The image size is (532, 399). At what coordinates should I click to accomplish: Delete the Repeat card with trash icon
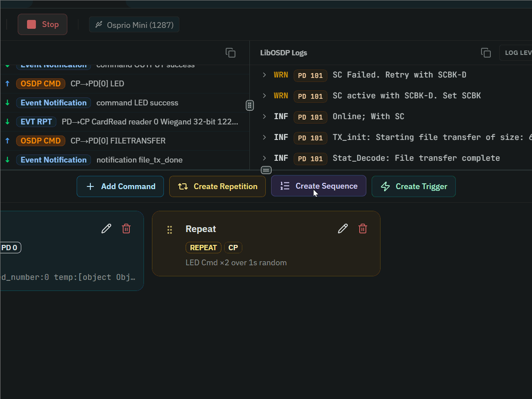click(363, 229)
